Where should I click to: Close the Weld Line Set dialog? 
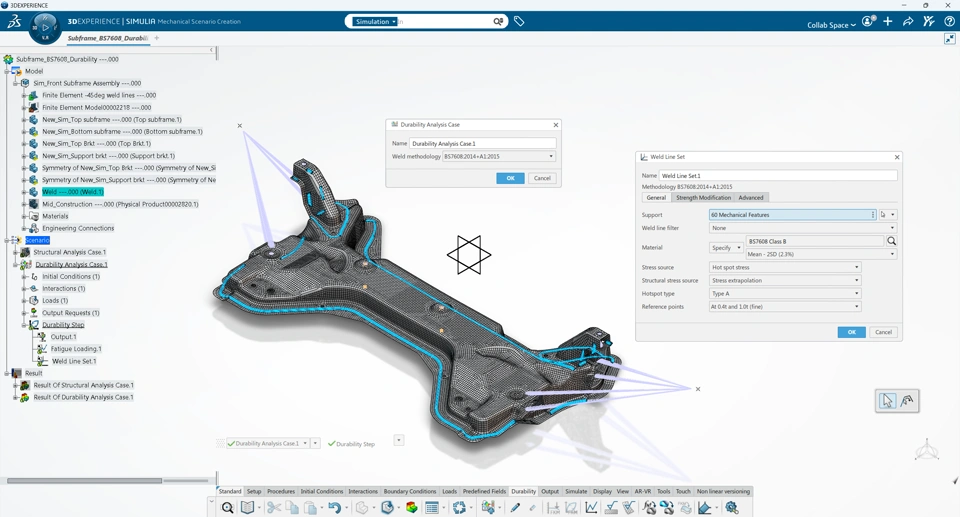(897, 157)
